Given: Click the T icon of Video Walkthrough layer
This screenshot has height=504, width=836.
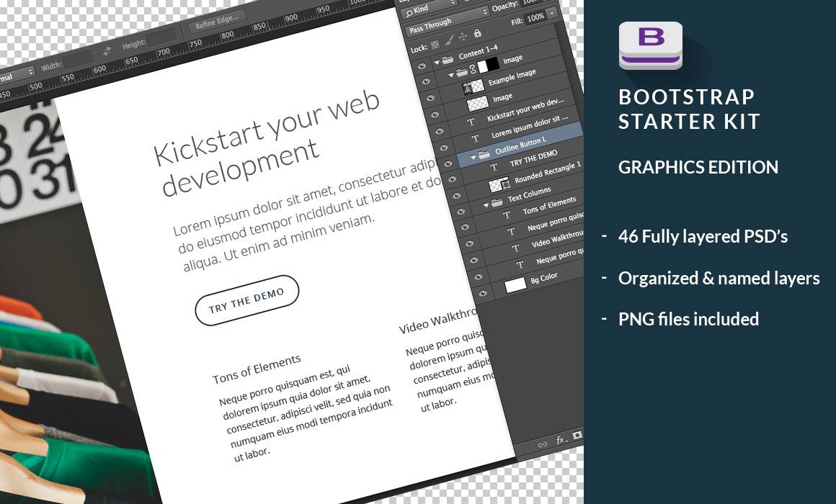Looking at the screenshot, I should [515, 248].
